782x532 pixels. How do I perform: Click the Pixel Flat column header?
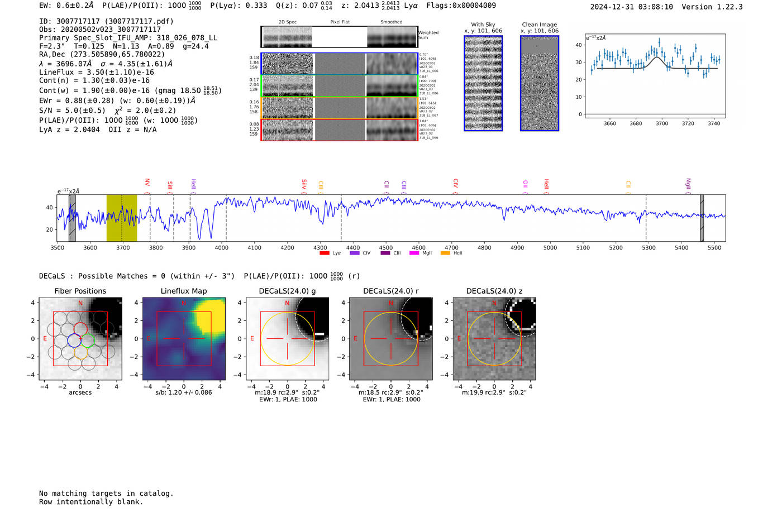pos(340,22)
